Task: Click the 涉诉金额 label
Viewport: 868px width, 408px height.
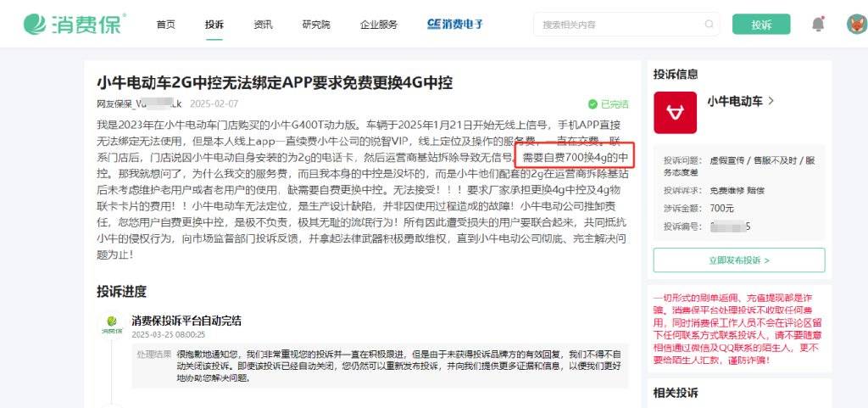Action: [684, 209]
